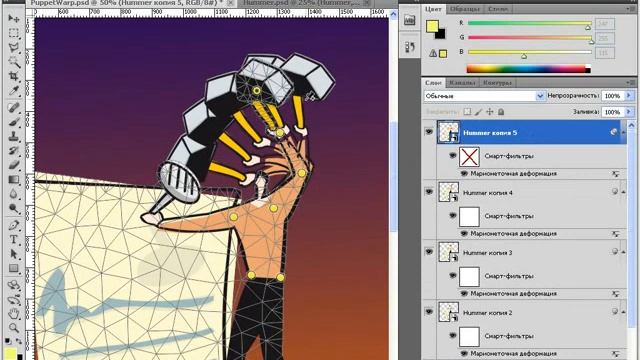The width and height of the screenshot is (640, 360).
Task: Select the Quick Selection tool
Action: (x=13, y=62)
